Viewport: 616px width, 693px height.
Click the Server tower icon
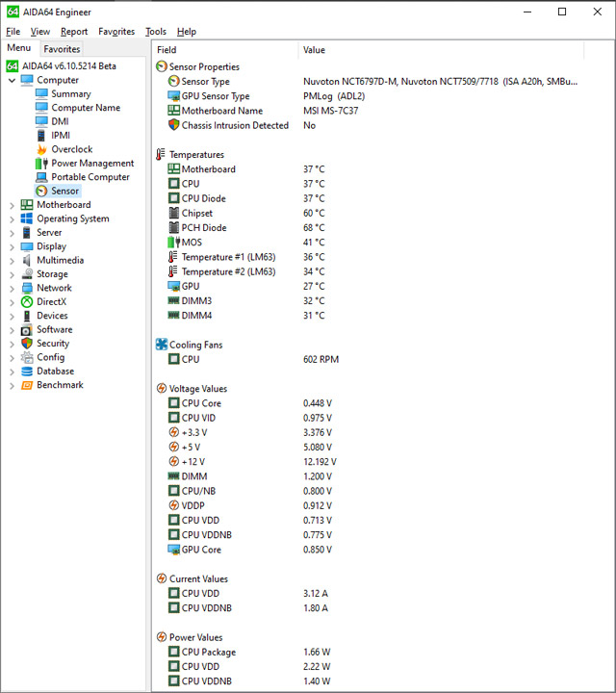pyautogui.click(x=27, y=233)
